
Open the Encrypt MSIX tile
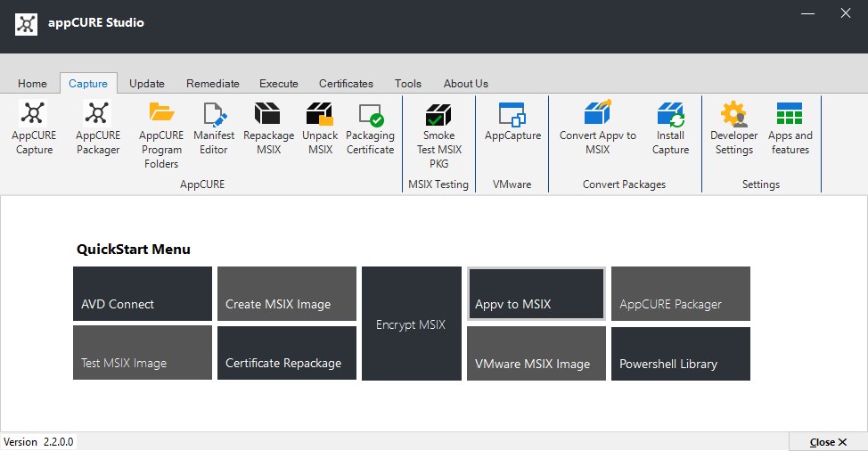click(x=412, y=324)
